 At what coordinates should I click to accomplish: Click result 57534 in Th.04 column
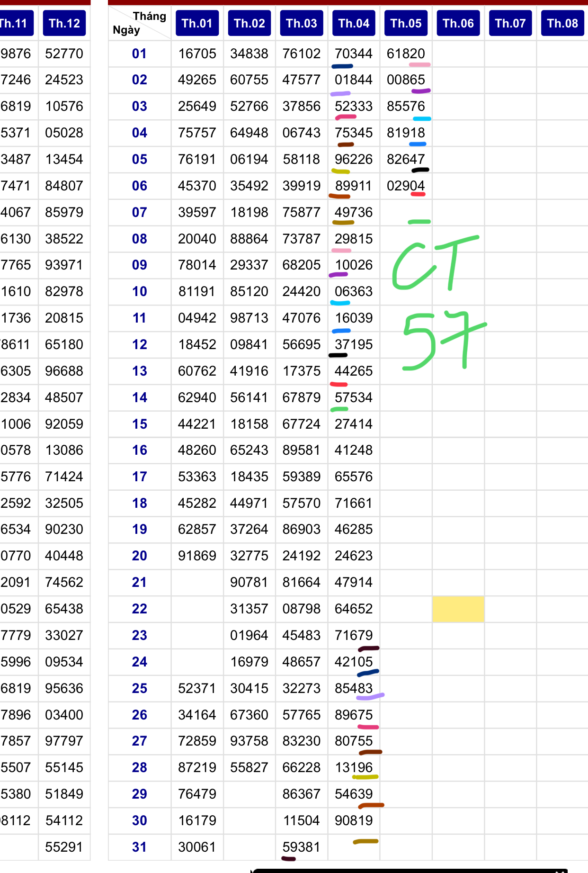(354, 397)
